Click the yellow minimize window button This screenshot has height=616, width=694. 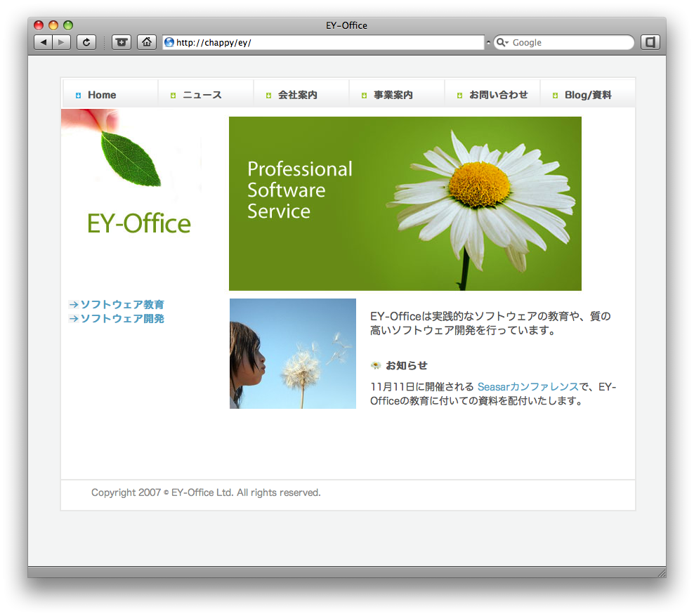coord(53,25)
